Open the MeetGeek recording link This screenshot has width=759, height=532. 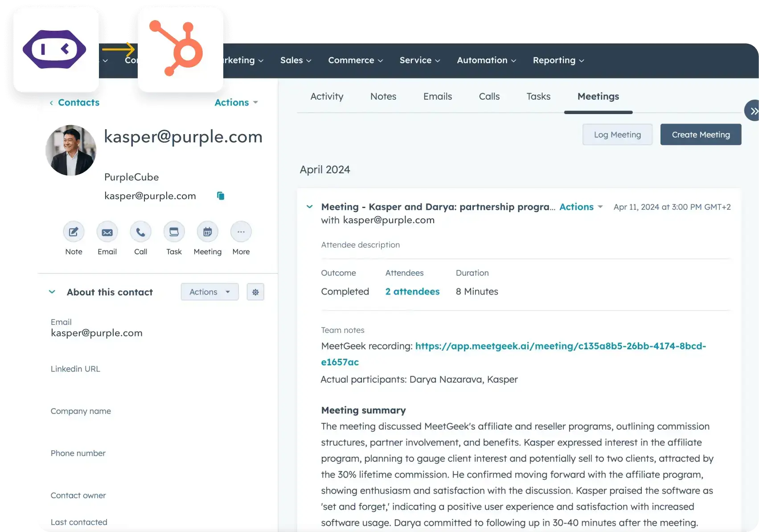coord(559,346)
